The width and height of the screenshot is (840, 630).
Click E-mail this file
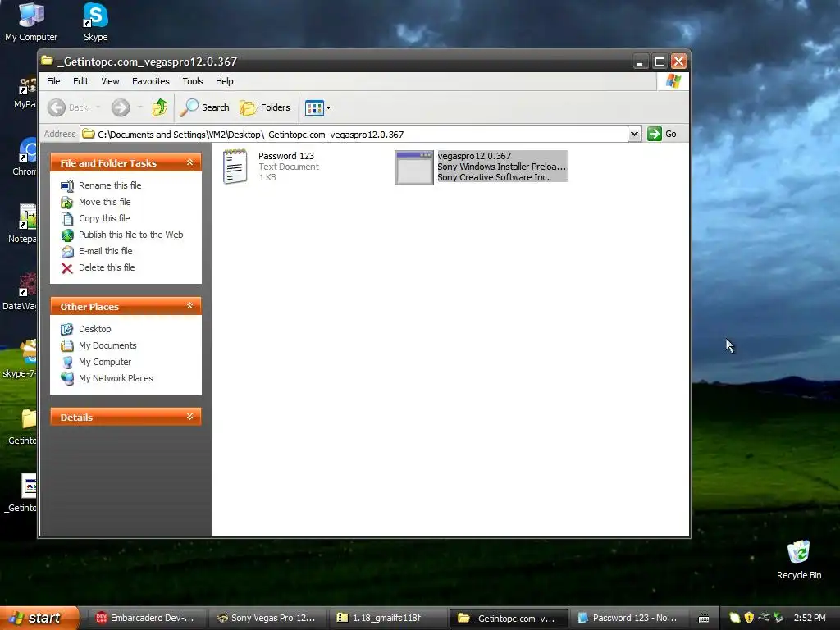click(x=106, y=251)
